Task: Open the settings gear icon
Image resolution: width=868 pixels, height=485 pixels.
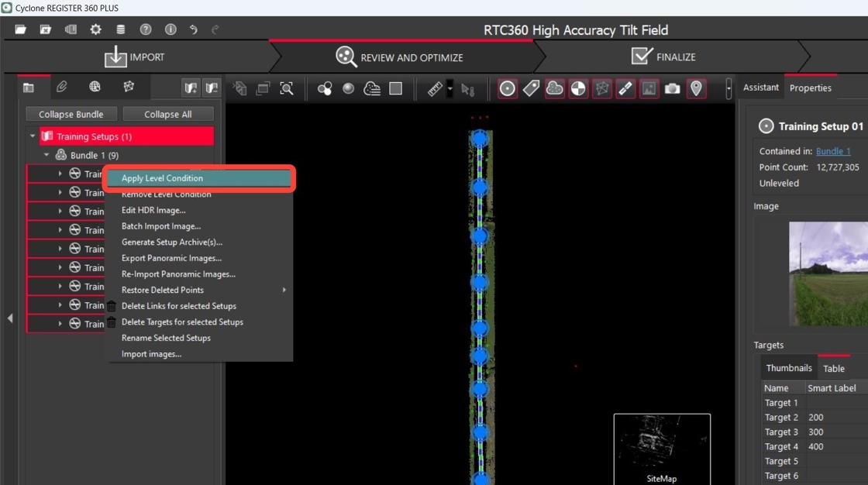Action: (x=96, y=29)
